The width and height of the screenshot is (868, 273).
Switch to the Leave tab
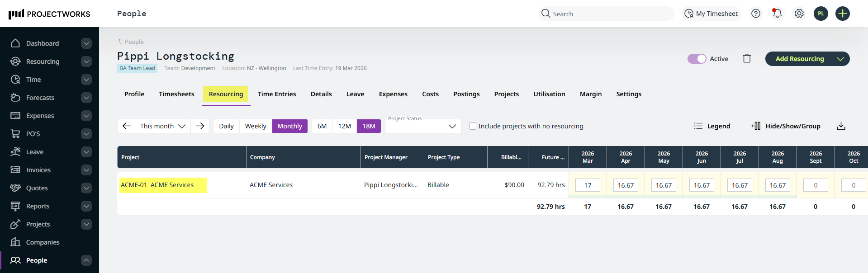(x=355, y=94)
